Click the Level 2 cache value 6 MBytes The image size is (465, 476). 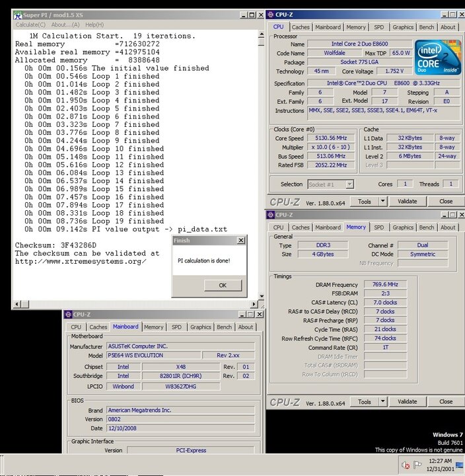(410, 156)
